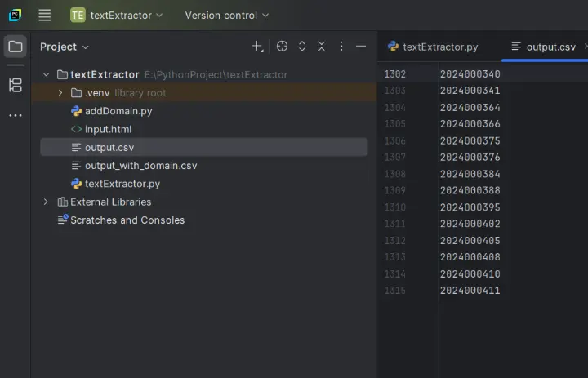Click Select Opened File crosshair icon
588x378 pixels.
point(282,47)
